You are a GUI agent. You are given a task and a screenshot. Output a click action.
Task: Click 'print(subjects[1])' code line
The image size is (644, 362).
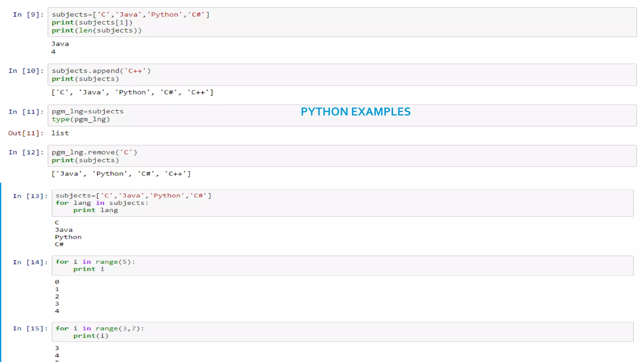(92, 23)
